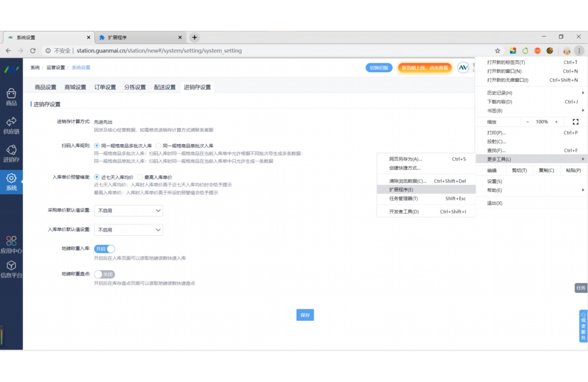This screenshot has height=382, width=588.
Task: Click the bookmark star in the address bar
Action: pos(497,50)
